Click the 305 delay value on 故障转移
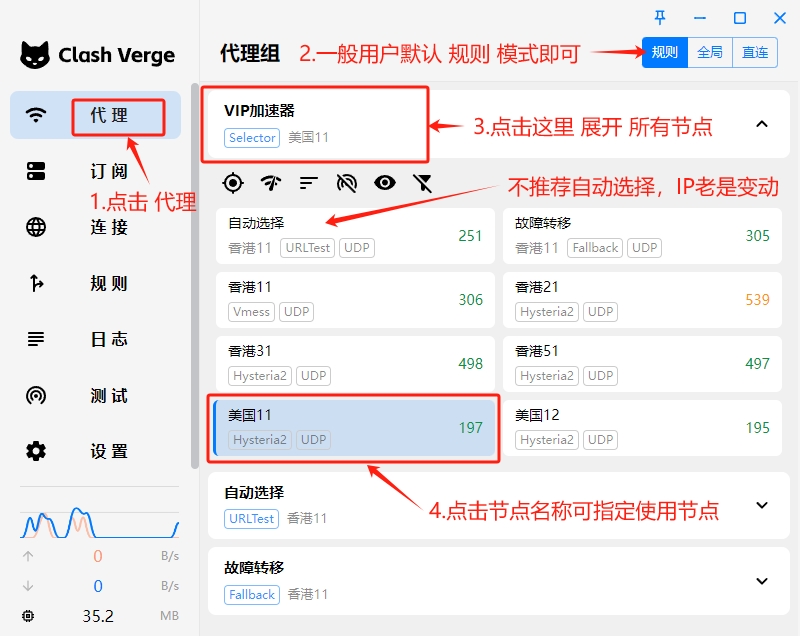 point(757,236)
